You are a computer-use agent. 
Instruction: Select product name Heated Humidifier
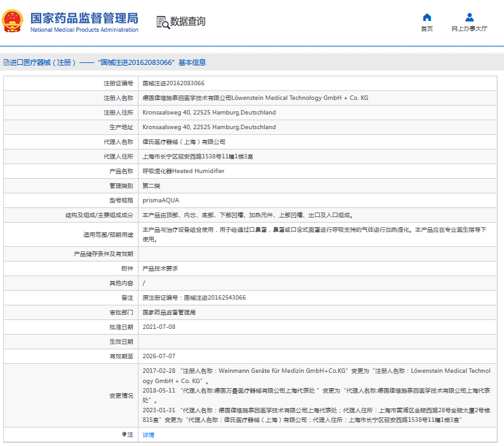[183, 171]
